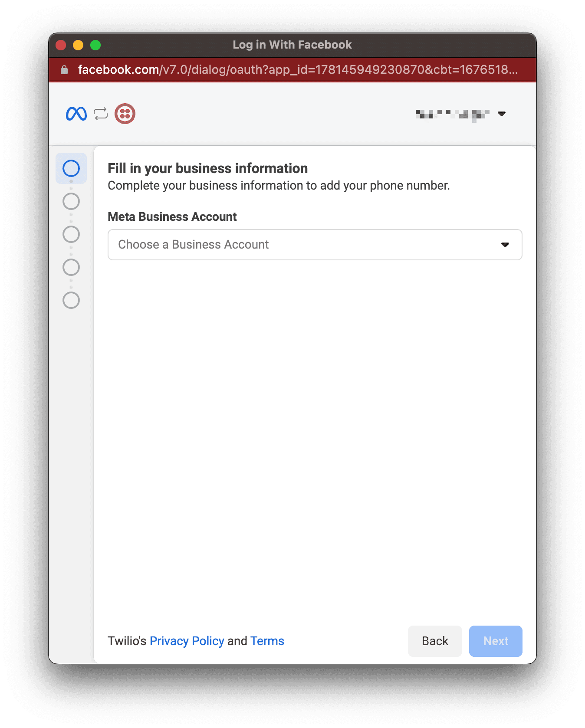This screenshot has width=585, height=728.
Task: Click the arrow in Business Account field
Action: (x=505, y=245)
